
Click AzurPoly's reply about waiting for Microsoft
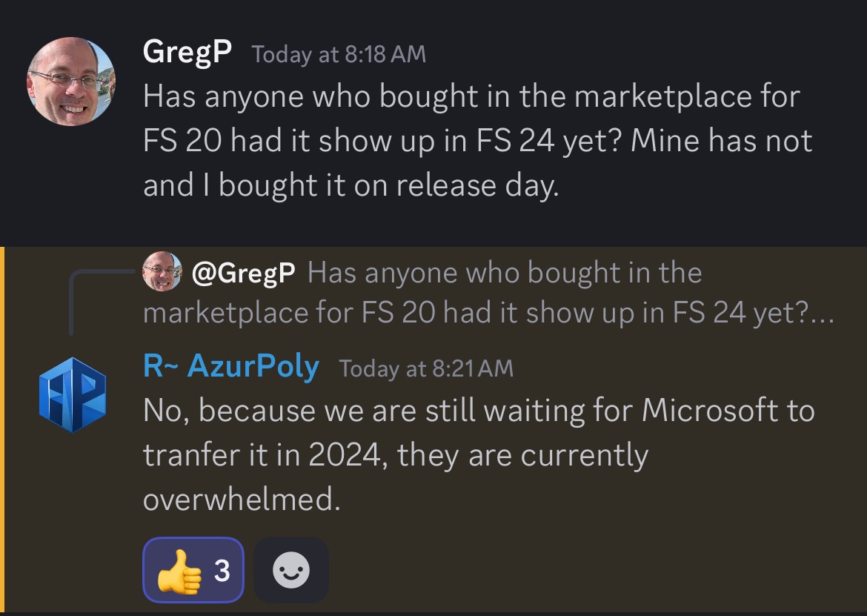coord(479,454)
